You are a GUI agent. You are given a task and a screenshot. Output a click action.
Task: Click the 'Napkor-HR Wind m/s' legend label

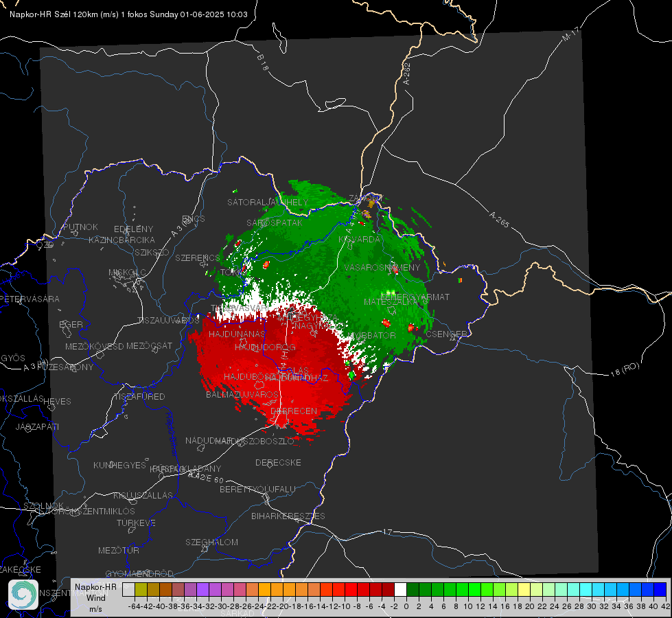click(95, 597)
